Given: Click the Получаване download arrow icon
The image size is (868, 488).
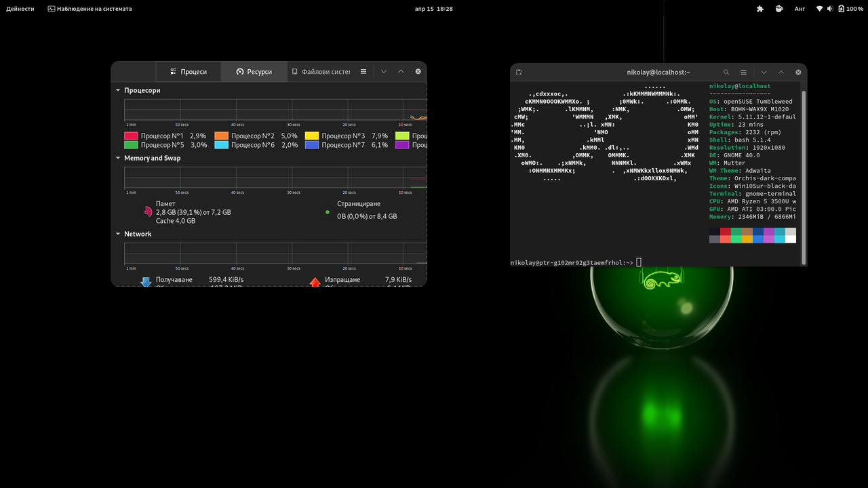Looking at the screenshot, I should pyautogui.click(x=146, y=282).
